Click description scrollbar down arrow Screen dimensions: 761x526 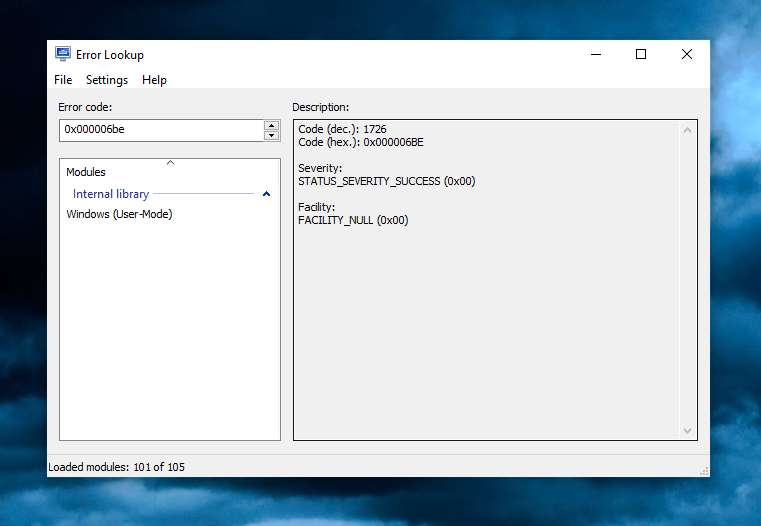[687, 430]
